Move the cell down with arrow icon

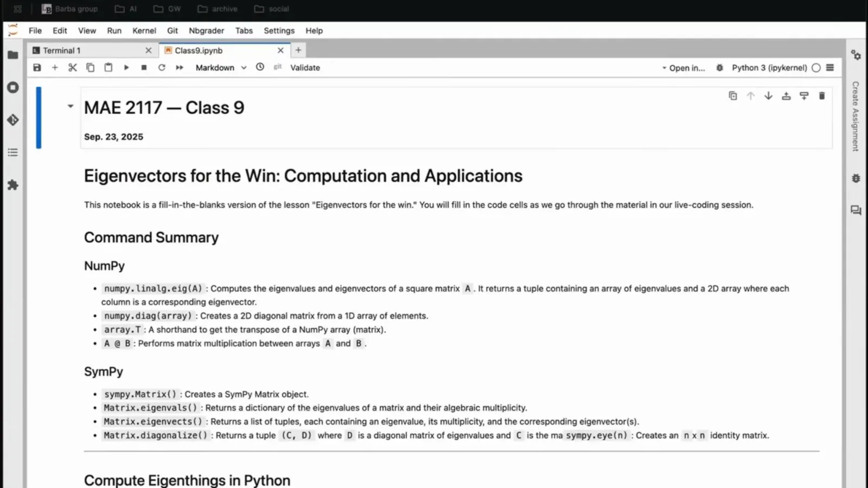768,96
